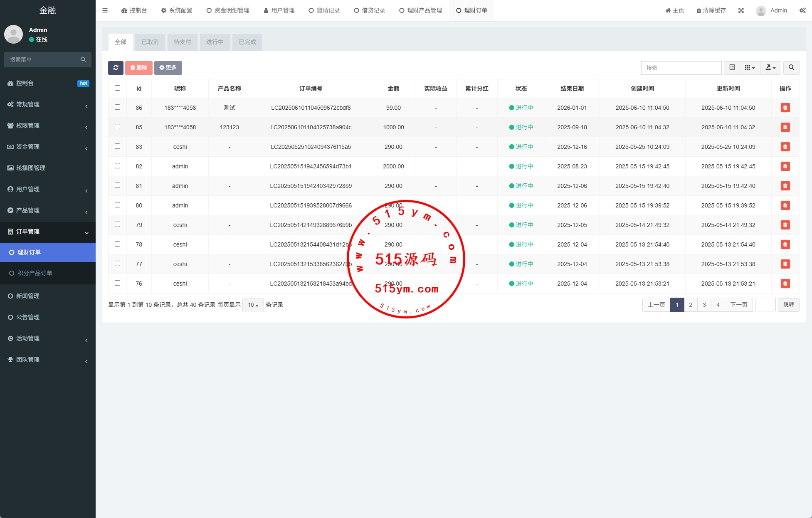Check the select-all header checkbox
Viewport: 812px width, 518px height.
117,88
